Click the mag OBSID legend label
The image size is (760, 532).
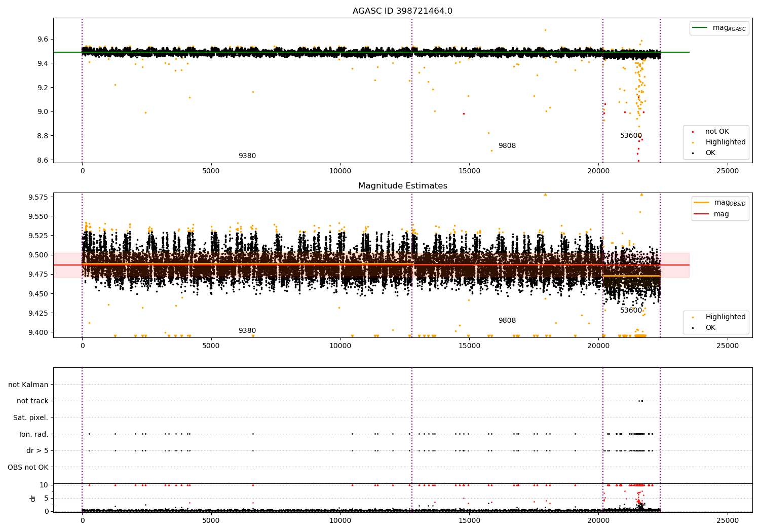click(730, 203)
